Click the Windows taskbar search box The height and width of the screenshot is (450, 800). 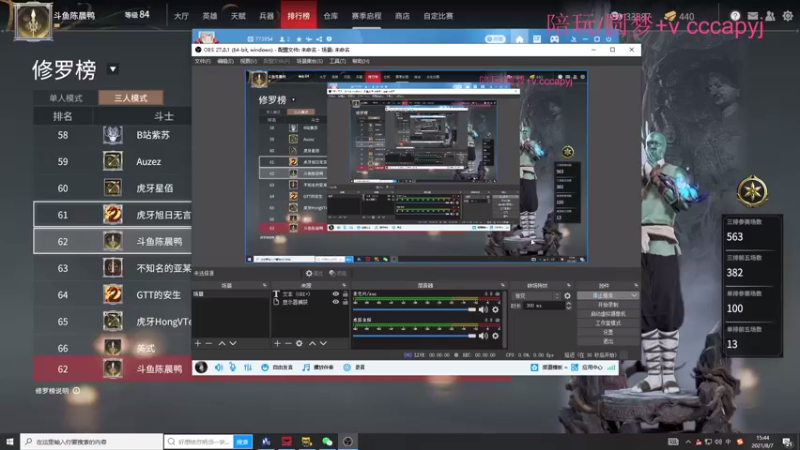[x=92, y=441]
